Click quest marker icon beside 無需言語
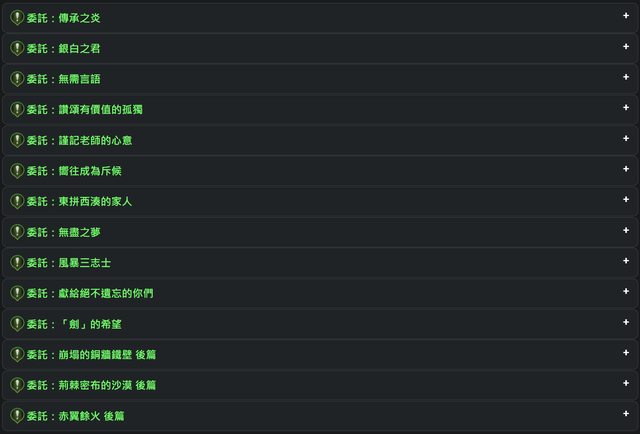Viewport: 640px width, 434px height. tap(16, 79)
